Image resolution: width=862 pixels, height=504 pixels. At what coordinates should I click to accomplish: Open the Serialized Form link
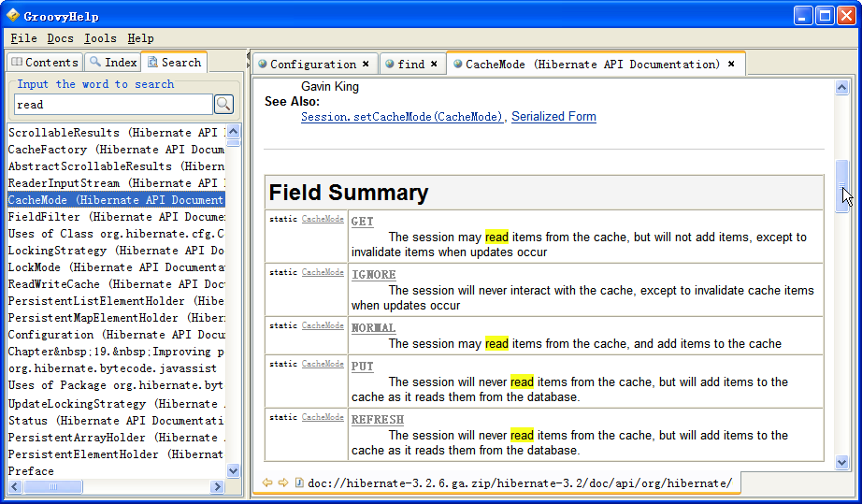553,117
